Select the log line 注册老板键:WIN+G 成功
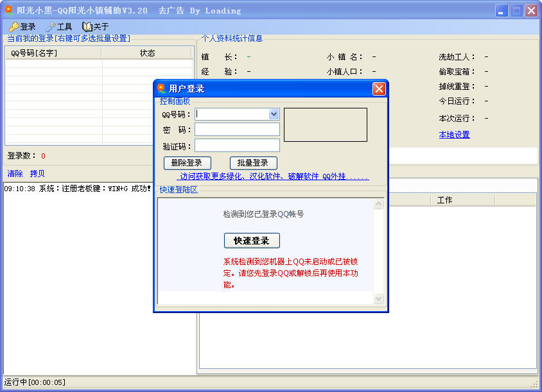The width and height of the screenshot is (542, 392). click(78, 189)
